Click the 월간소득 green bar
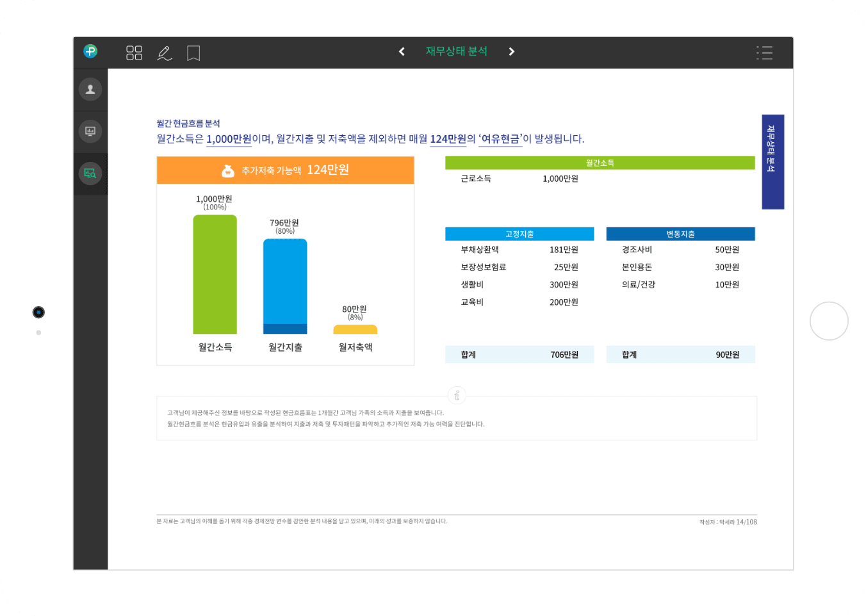866x616 pixels. point(215,275)
